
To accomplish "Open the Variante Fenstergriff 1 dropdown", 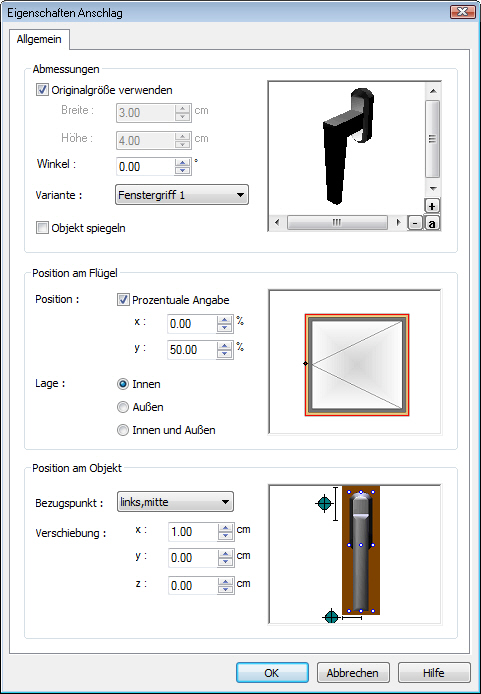I will click(182, 195).
